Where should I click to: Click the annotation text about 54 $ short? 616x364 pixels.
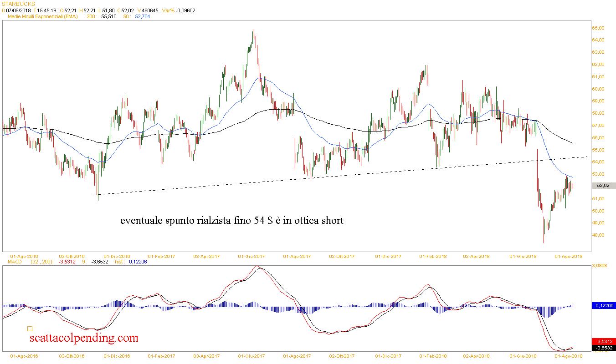(x=232, y=221)
